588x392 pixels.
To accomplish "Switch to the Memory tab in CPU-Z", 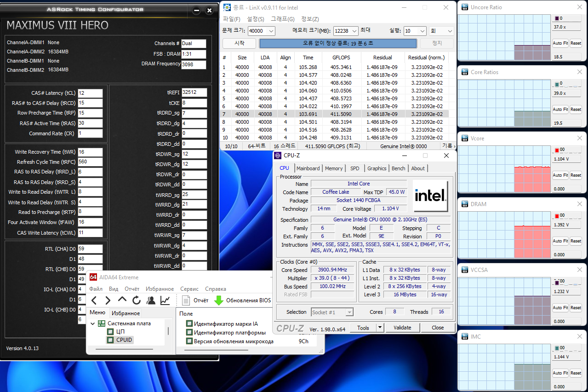I will click(x=334, y=168).
